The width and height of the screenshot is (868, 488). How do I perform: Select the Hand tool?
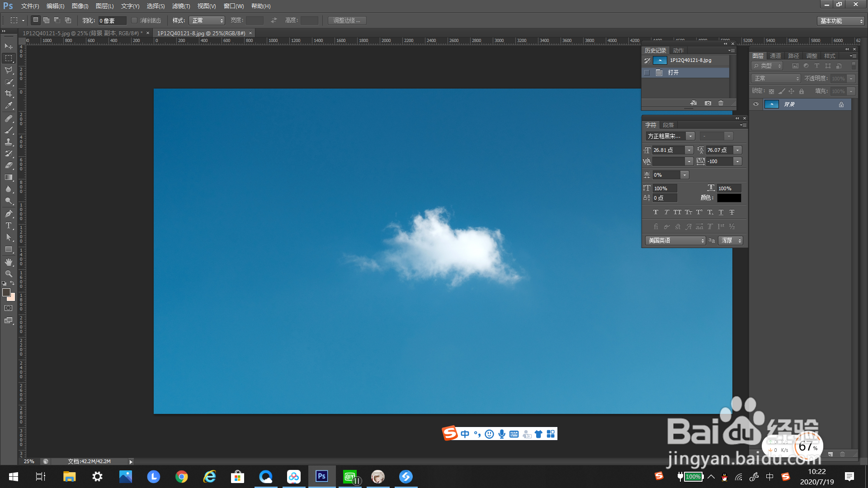(x=9, y=262)
